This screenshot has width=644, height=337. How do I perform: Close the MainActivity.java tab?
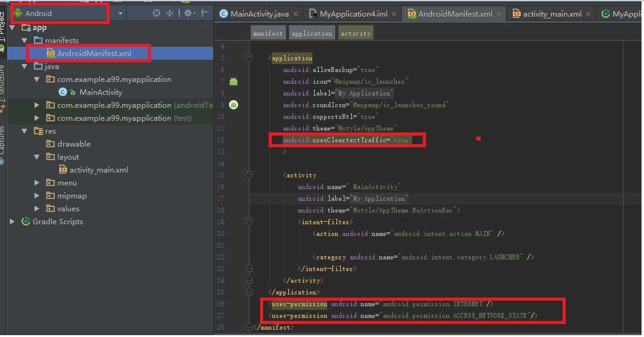[295, 14]
